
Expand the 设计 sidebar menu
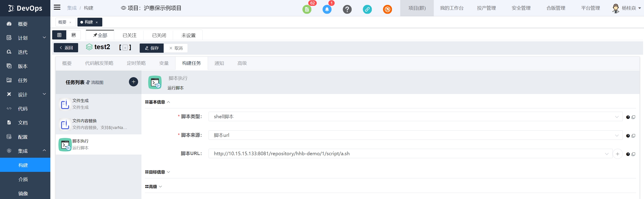tap(25, 94)
